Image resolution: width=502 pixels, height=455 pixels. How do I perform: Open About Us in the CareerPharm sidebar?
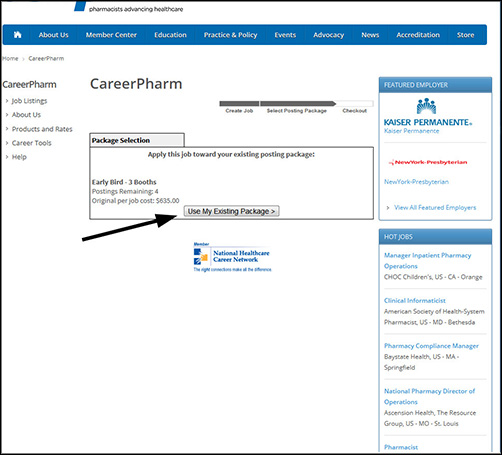pos(26,115)
